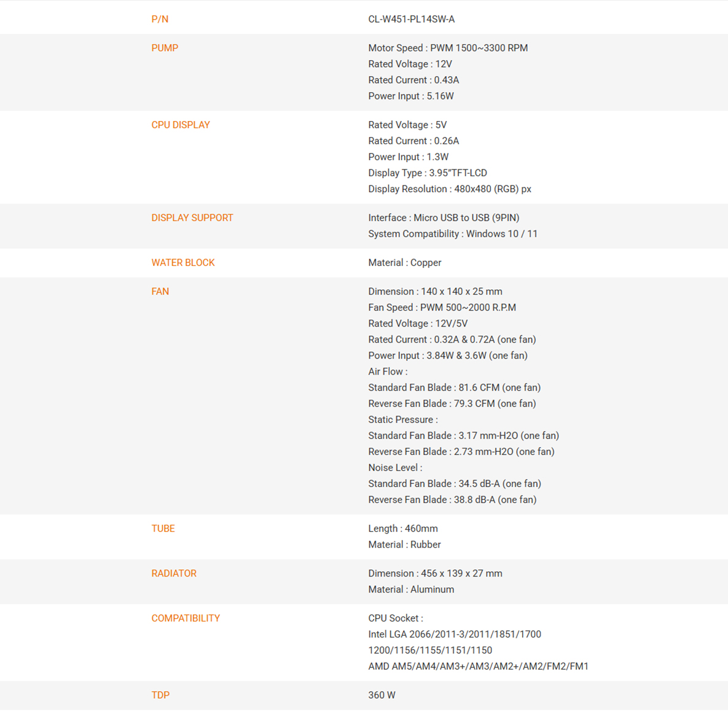Click the PUMP section label

[x=165, y=48]
